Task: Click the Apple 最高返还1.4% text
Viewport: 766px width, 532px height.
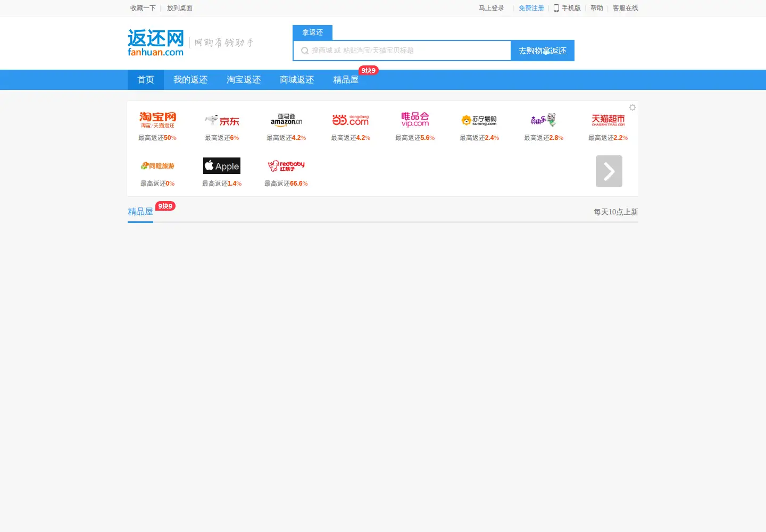Action: tap(222, 184)
